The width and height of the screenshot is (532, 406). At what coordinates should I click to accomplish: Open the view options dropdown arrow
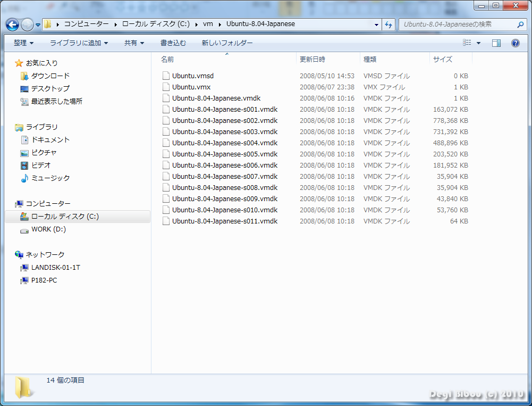pyautogui.click(x=478, y=43)
